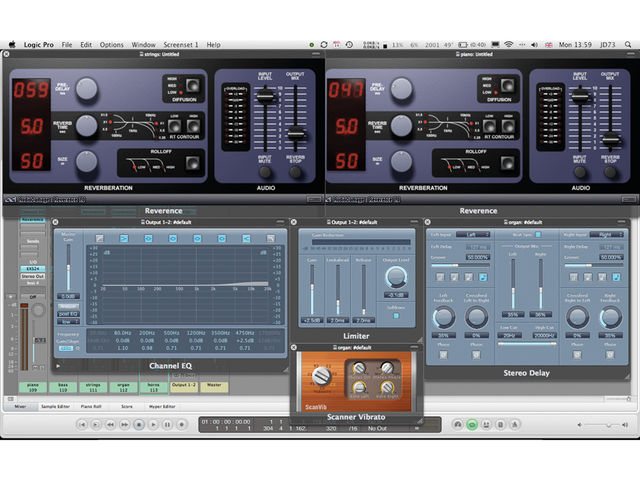Toggle the Softknee checkbox in Limiter

click(x=396, y=316)
